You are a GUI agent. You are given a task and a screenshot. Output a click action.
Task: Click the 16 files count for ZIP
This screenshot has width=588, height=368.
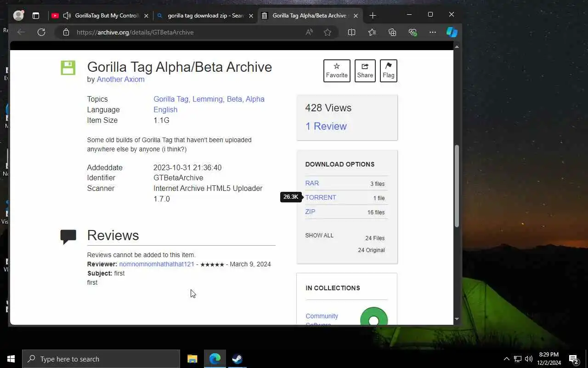coord(376,212)
